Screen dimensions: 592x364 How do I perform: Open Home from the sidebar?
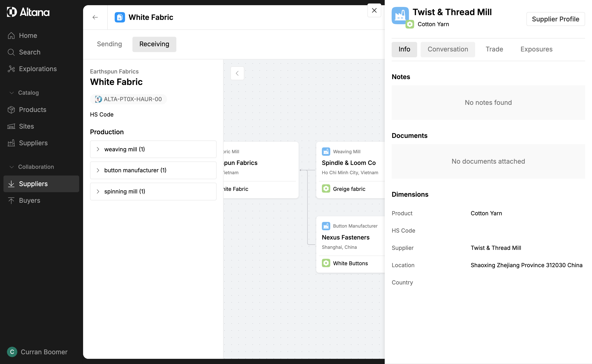pos(28,36)
